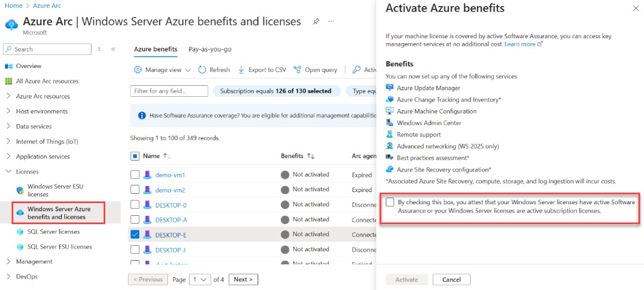
Task: Expand Data services section
Action: pos(9,127)
